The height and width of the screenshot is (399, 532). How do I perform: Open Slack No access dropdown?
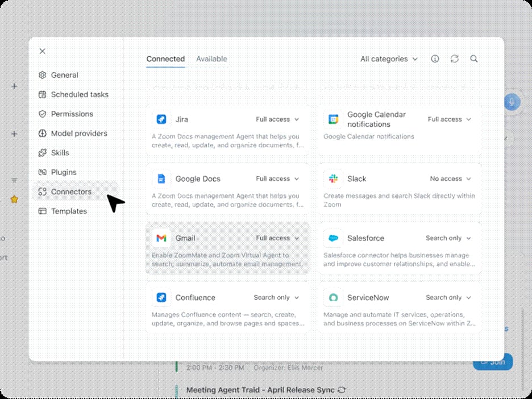click(451, 179)
